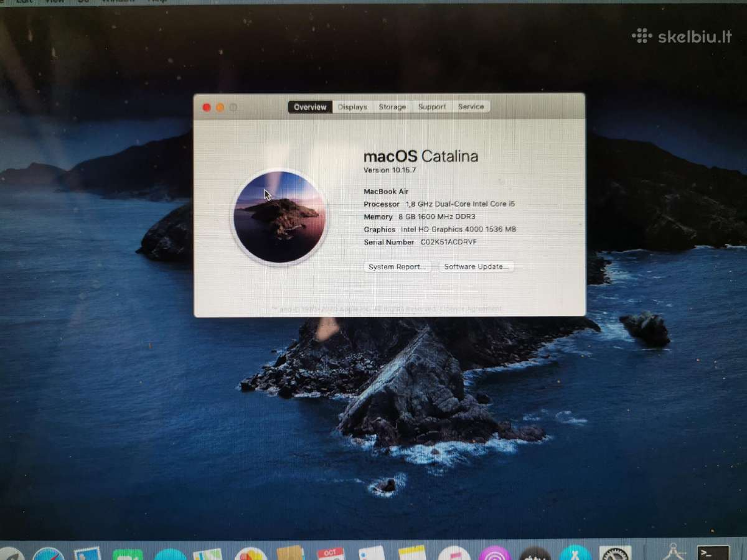Select the Service tab

pyautogui.click(x=471, y=107)
